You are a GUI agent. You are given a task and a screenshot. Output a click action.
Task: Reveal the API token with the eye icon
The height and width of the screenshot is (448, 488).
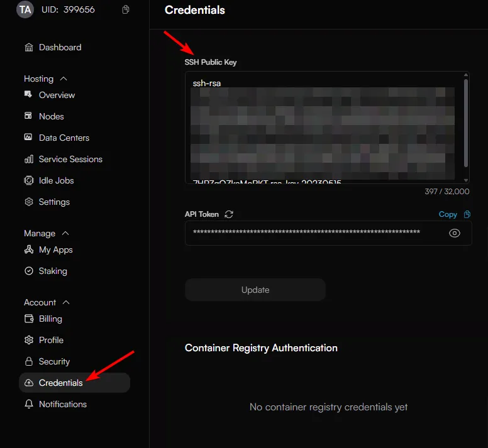pyautogui.click(x=455, y=233)
